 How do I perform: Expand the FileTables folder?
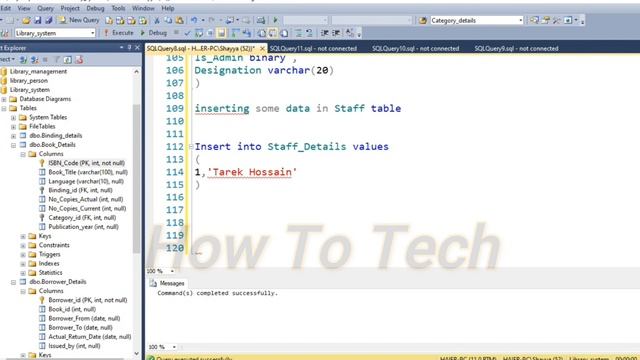coord(13,127)
